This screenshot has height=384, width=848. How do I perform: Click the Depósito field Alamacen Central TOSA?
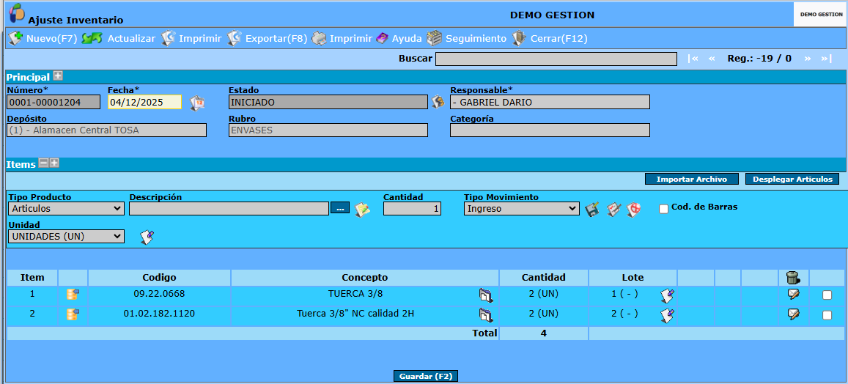pyautogui.click(x=107, y=130)
